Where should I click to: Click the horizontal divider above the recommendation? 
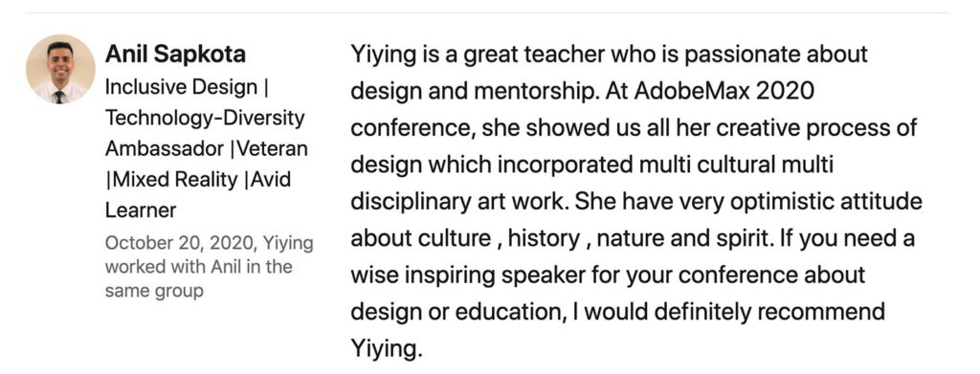click(x=487, y=12)
